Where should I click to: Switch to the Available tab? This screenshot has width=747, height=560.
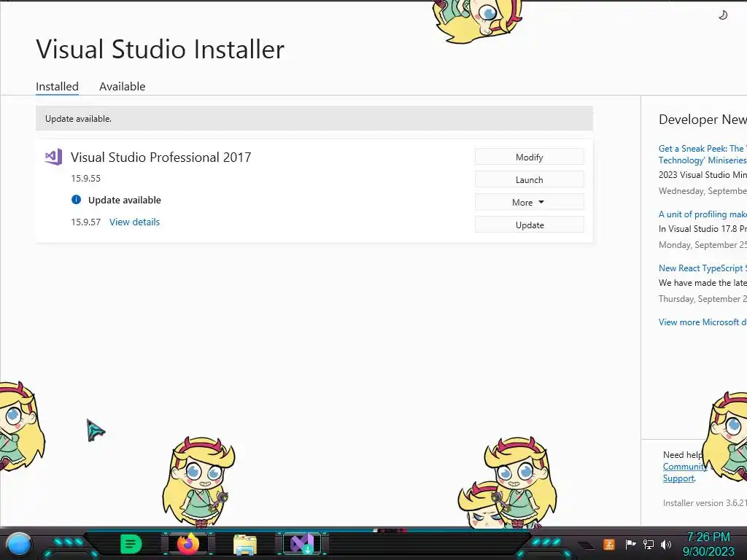[x=122, y=87]
